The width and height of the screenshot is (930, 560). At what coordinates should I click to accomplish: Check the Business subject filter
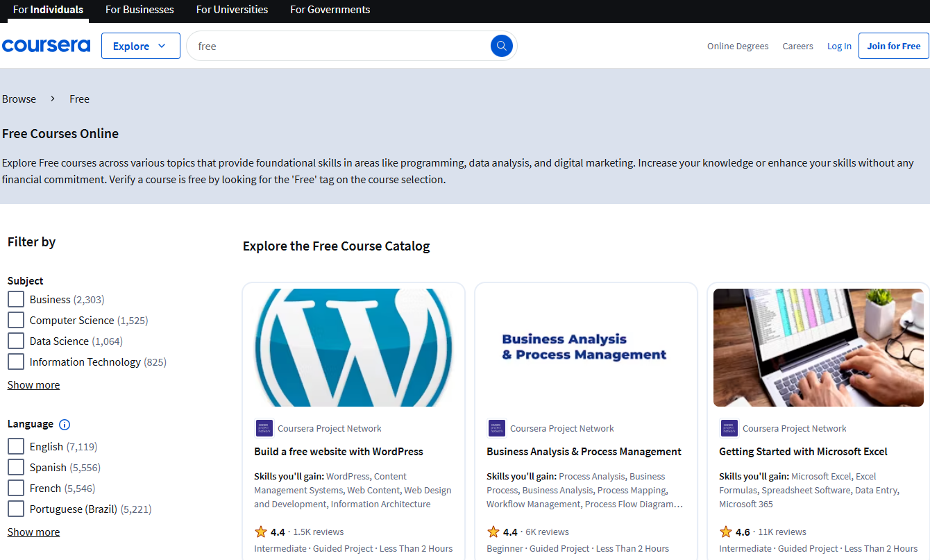point(16,300)
